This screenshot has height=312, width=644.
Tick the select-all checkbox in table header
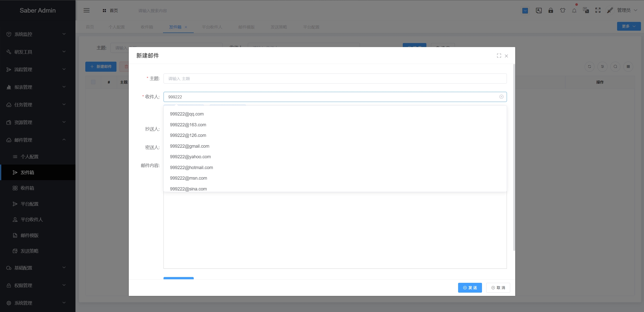[x=93, y=82]
